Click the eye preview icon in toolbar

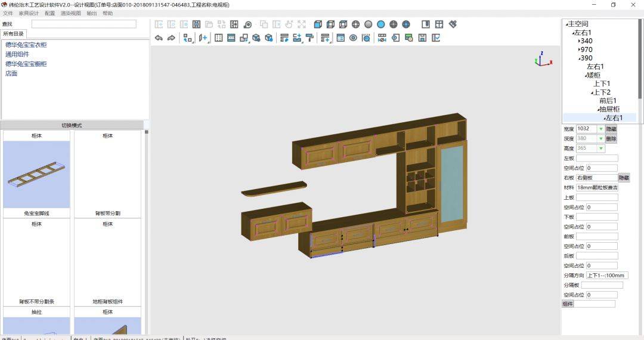pyautogui.click(x=353, y=38)
